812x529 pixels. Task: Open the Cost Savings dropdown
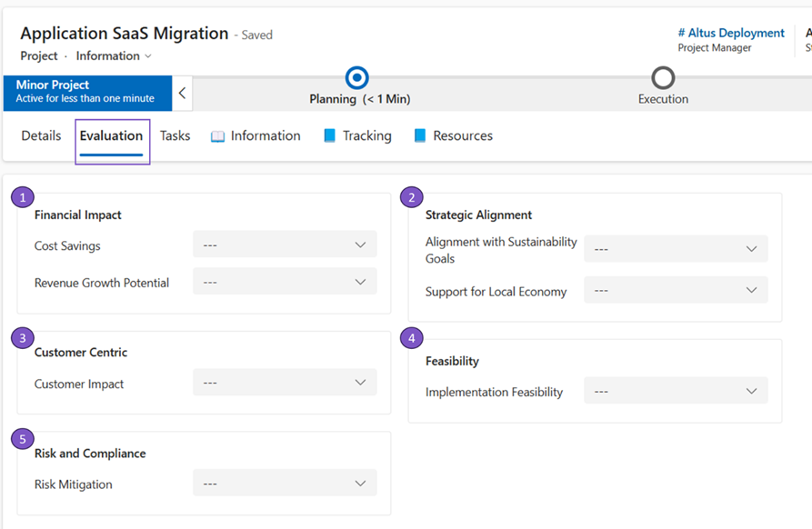click(x=285, y=245)
